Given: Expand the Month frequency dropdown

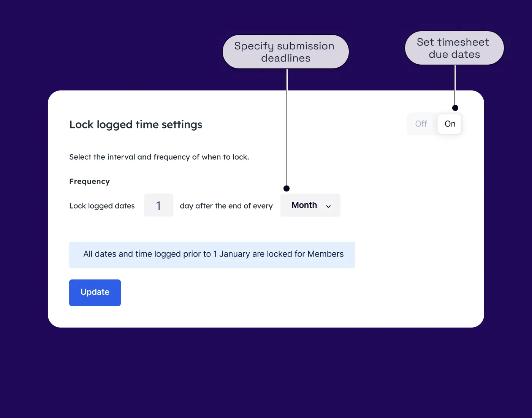Looking at the screenshot, I should tap(310, 205).
